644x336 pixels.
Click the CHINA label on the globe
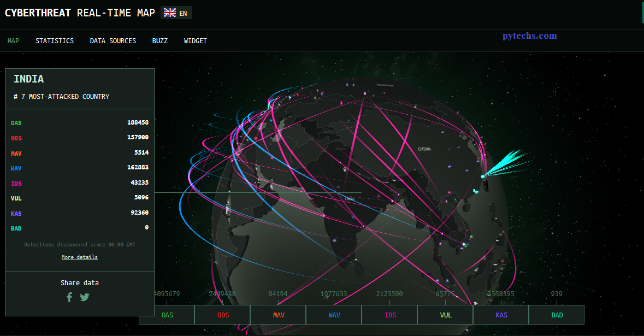[x=424, y=149]
